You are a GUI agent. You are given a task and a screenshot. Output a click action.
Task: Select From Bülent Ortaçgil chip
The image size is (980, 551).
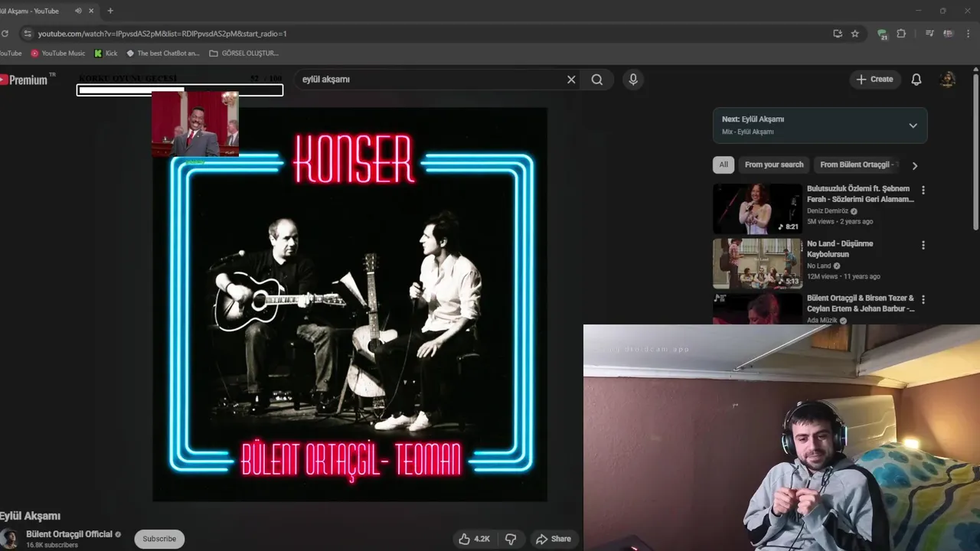pos(856,165)
